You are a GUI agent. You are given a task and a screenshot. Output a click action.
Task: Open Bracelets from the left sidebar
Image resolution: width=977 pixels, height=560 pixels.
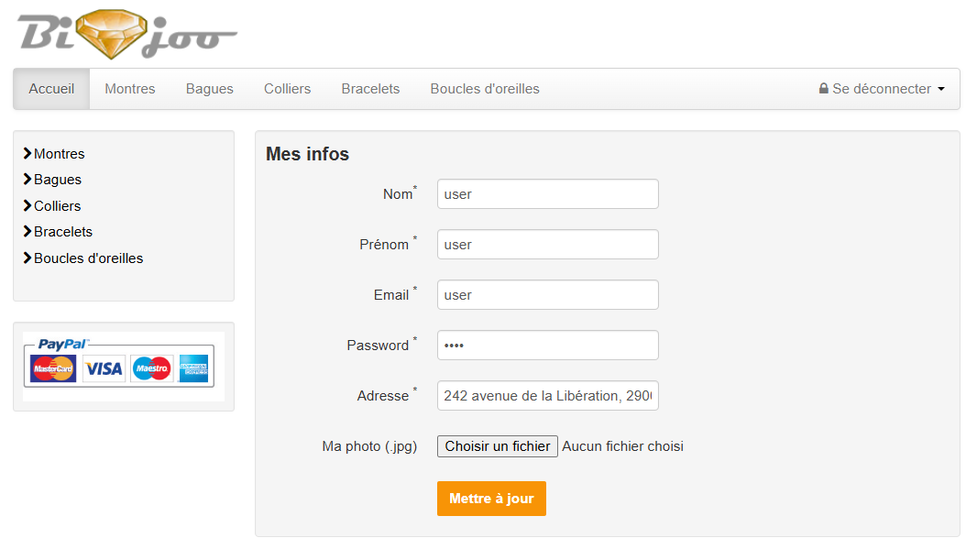[x=61, y=231]
